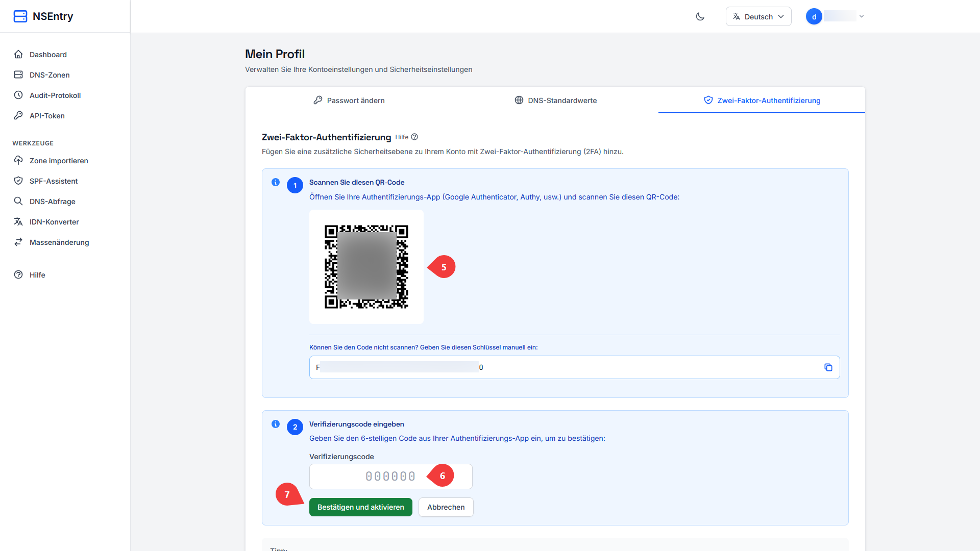Viewport: 980px width, 551px height.
Task: Expand the user account menu chevron
Action: tap(862, 16)
